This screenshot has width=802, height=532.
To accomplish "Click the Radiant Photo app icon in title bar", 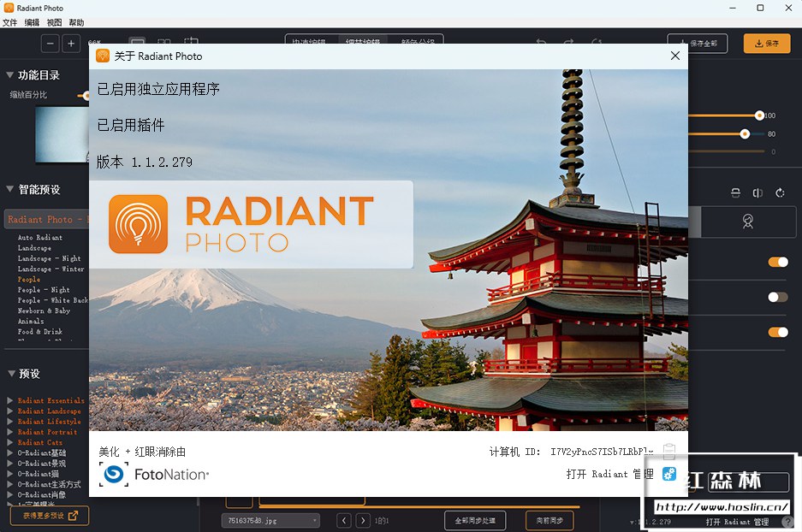I will (9, 8).
